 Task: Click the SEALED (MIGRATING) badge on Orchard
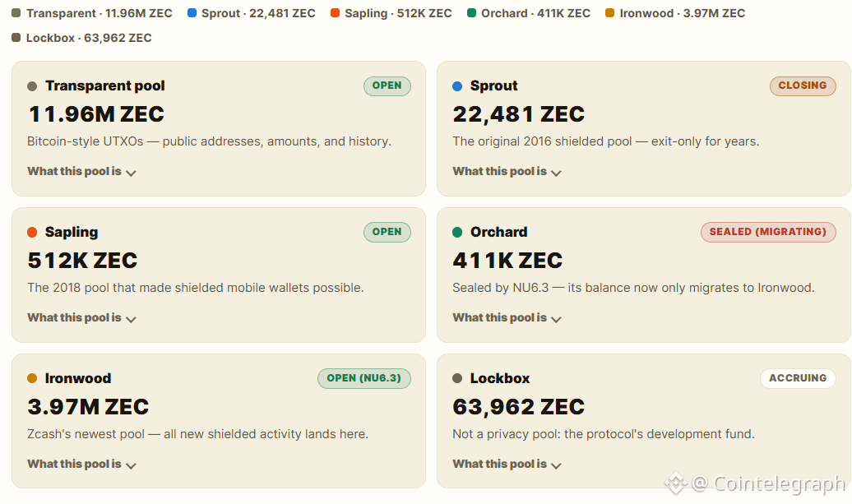tap(768, 232)
